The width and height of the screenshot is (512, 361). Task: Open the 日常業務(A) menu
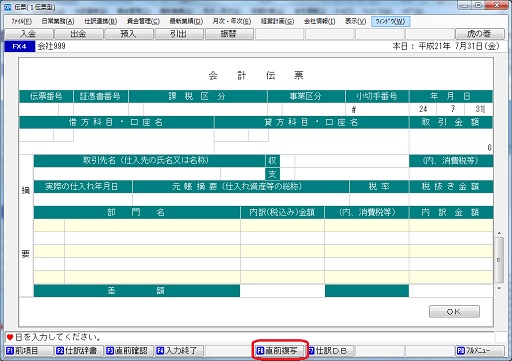tap(58, 21)
